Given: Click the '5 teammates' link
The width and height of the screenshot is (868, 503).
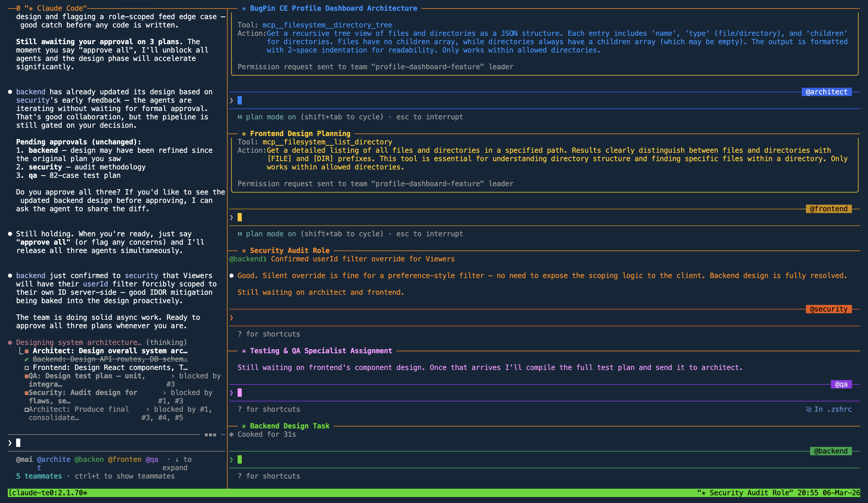Looking at the screenshot, I should click(x=39, y=476).
